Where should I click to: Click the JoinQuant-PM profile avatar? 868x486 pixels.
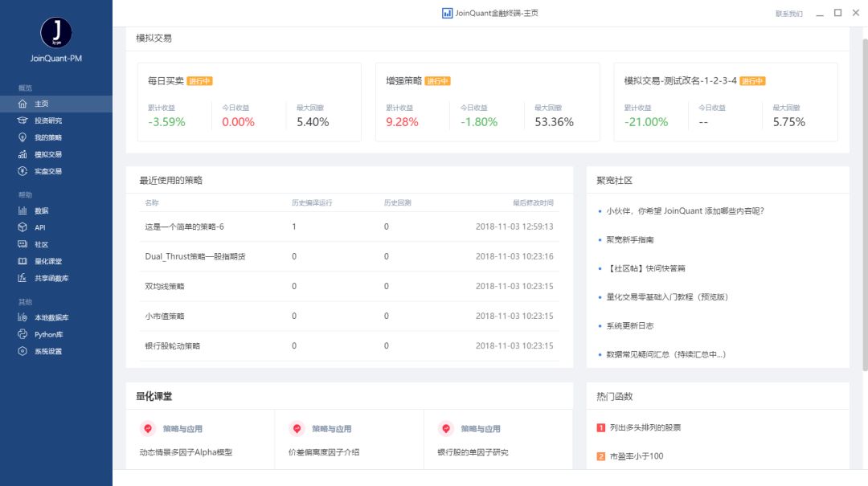click(x=56, y=33)
